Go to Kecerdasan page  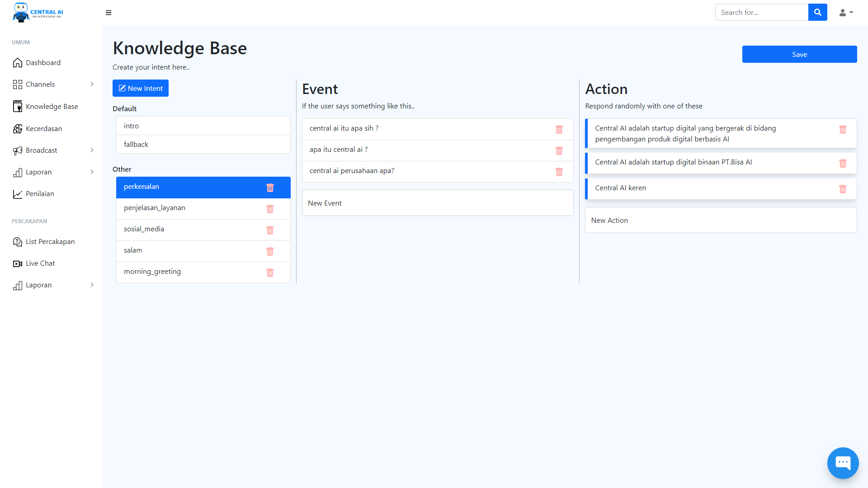point(44,129)
